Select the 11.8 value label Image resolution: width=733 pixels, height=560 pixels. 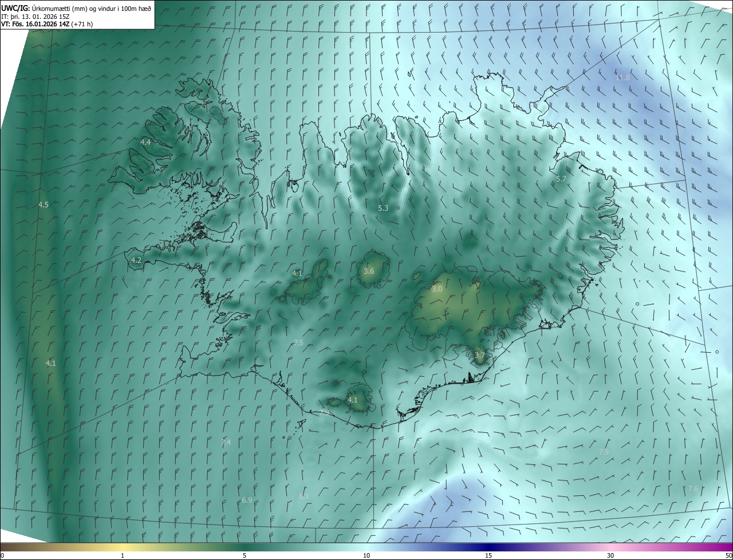[x=622, y=78]
